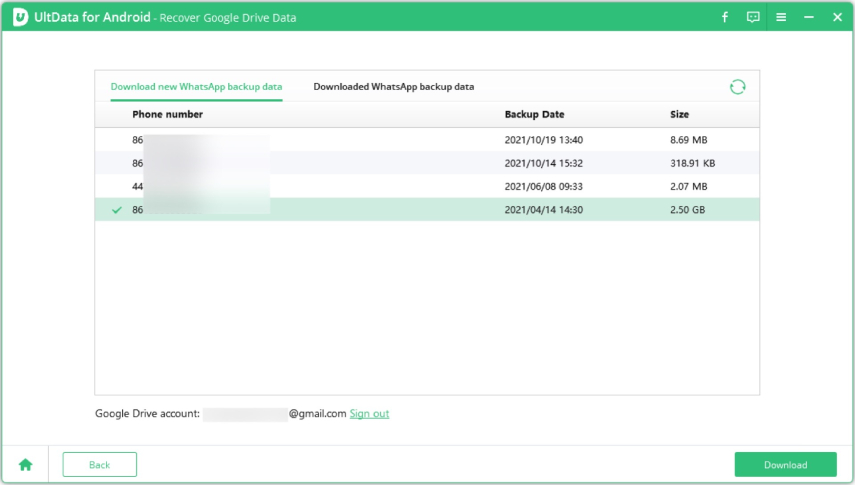Click the green Download button
Screen dimensions: 855x485
tap(785, 464)
